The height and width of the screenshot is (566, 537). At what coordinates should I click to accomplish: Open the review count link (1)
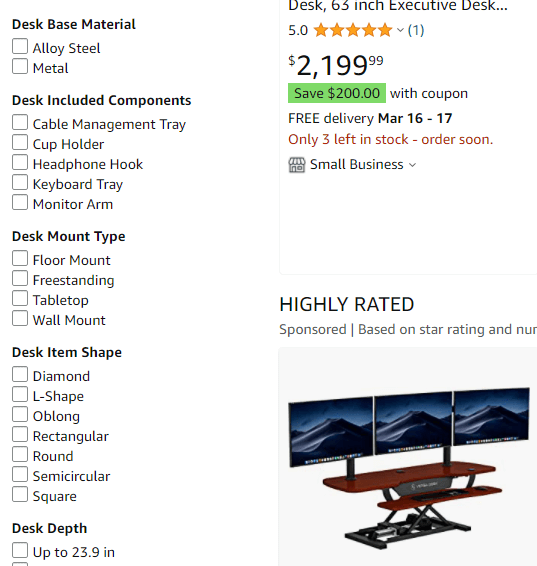coord(416,30)
